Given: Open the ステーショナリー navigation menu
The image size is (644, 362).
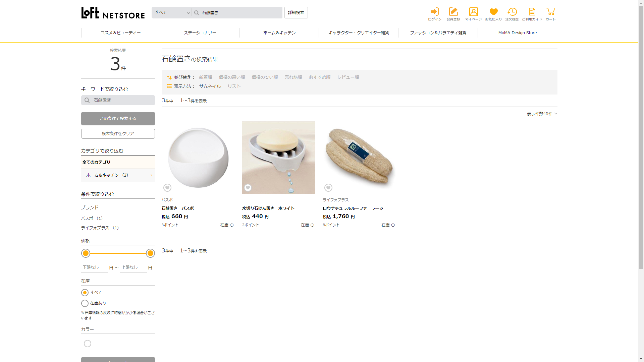Looking at the screenshot, I should [200, 33].
